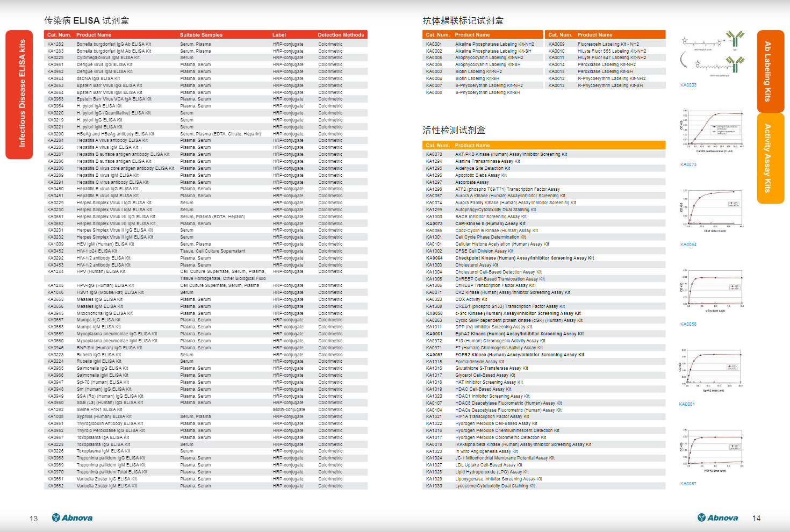The width and height of the screenshot is (790, 532).
Task: Click the KA0057 caption under the last graph
Action: tap(688, 484)
